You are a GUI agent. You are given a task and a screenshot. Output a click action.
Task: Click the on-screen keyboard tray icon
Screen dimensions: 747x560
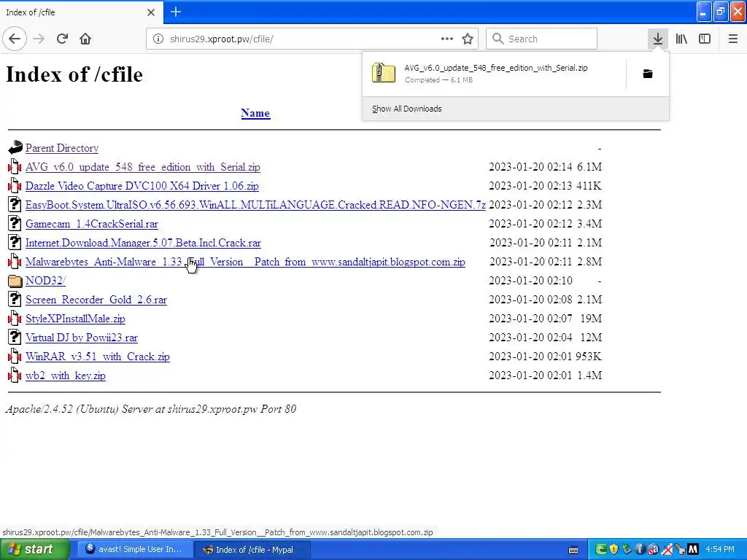click(573, 550)
